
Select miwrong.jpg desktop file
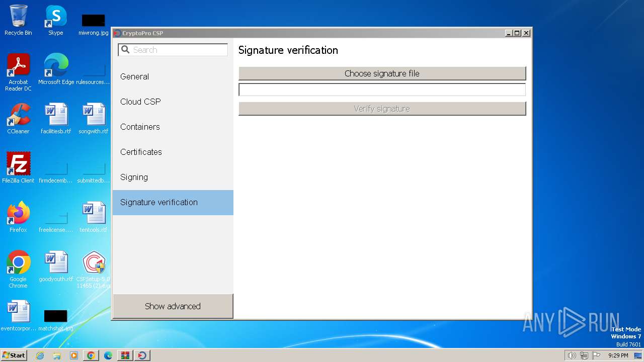click(x=94, y=24)
